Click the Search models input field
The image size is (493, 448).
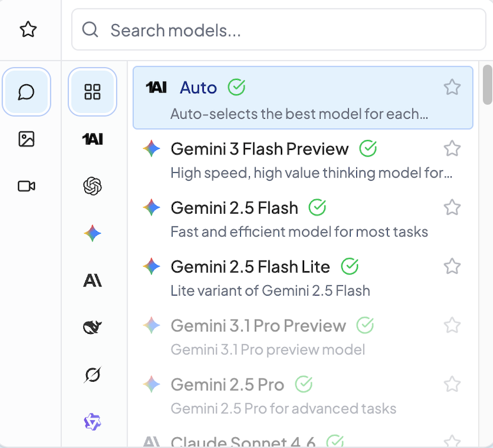pos(278,29)
